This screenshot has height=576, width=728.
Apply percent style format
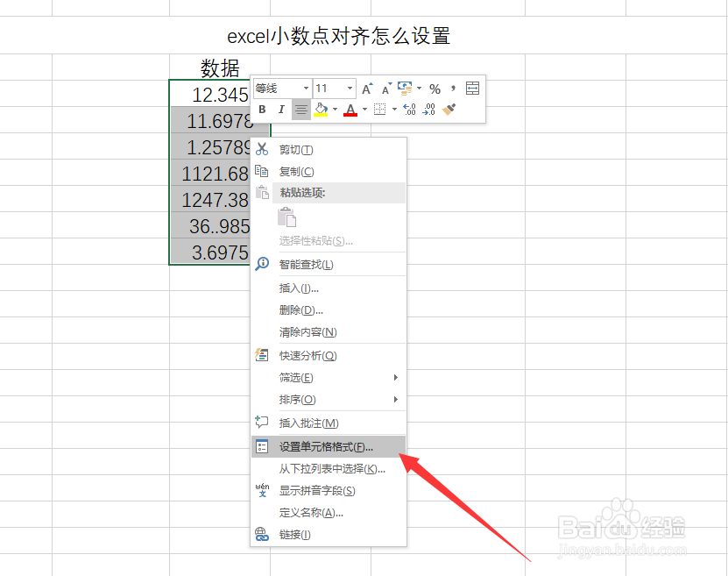point(435,89)
